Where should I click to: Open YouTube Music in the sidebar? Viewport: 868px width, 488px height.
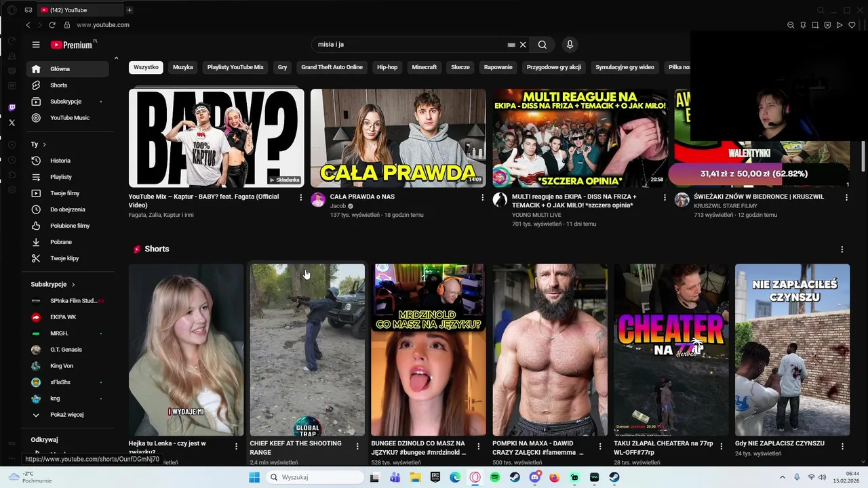pos(67,118)
